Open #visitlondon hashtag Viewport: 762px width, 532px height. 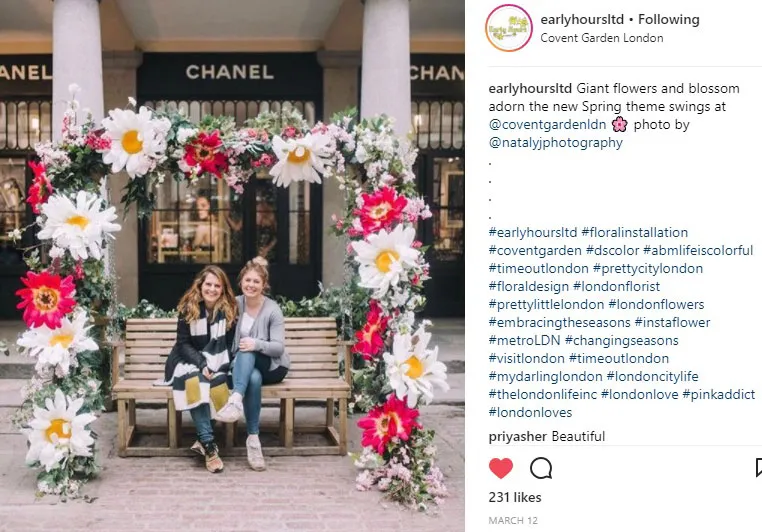pyautogui.click(x=526, y=359)
